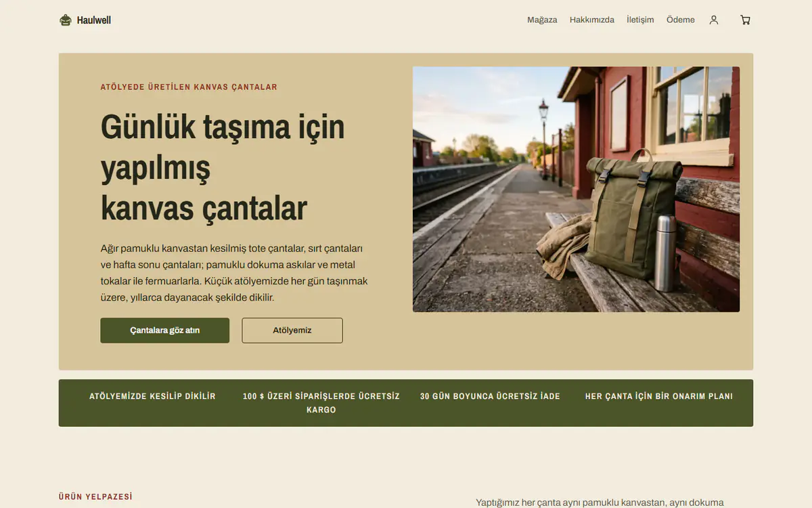Click the backpack hero image

pyautogui.click(x=576, y=189)
